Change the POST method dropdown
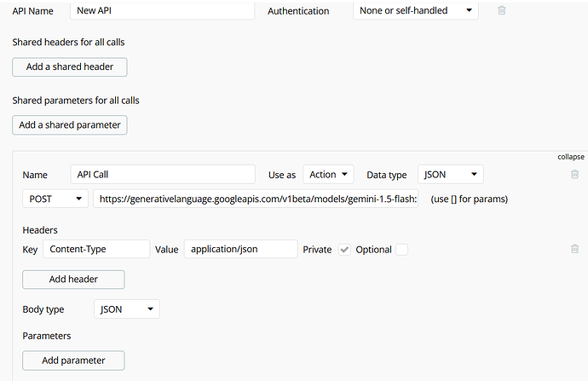 tap(55, 199)
